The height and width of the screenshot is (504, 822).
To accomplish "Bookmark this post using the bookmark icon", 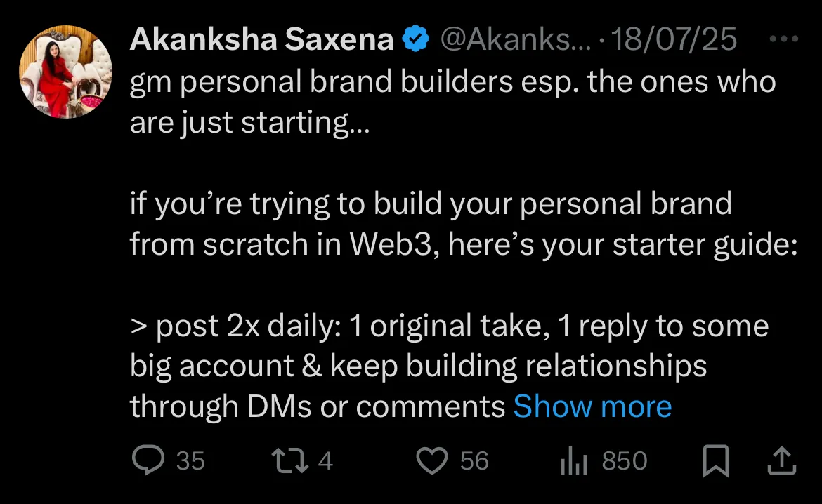I will tap(716, 461).
